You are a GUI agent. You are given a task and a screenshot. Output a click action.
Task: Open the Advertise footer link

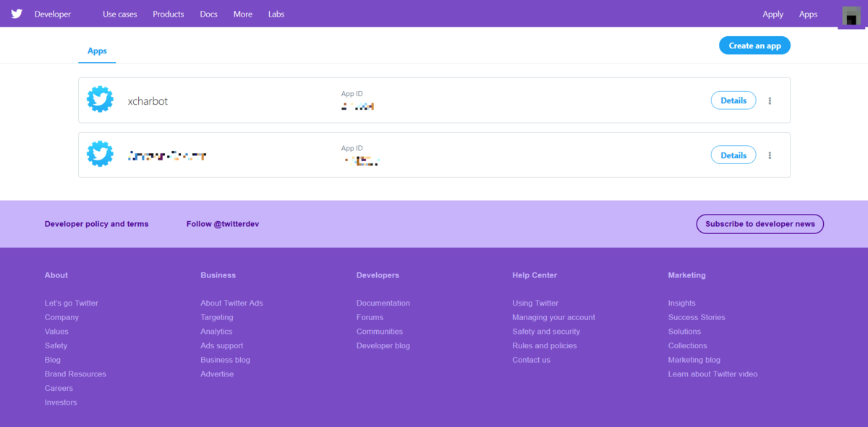tap(217, 374)
